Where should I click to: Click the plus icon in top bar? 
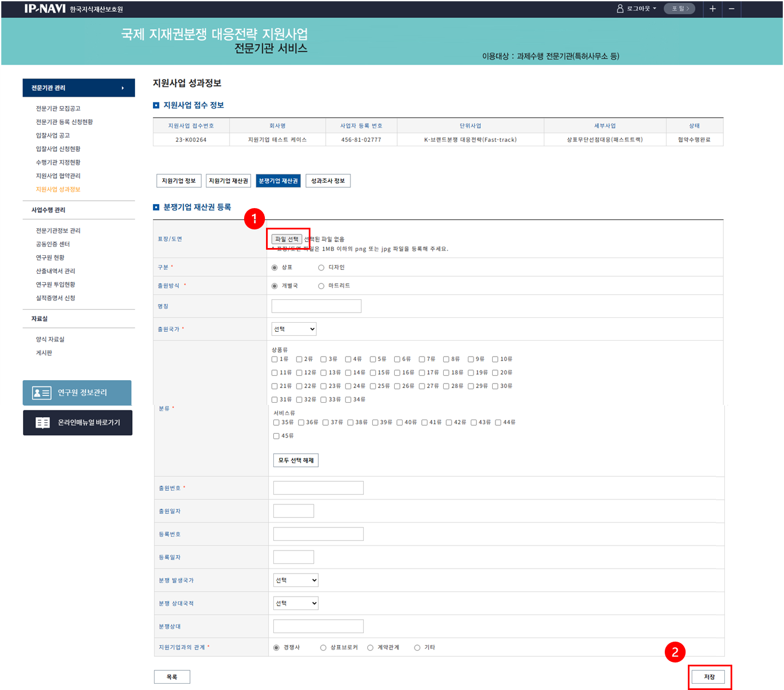712,8
